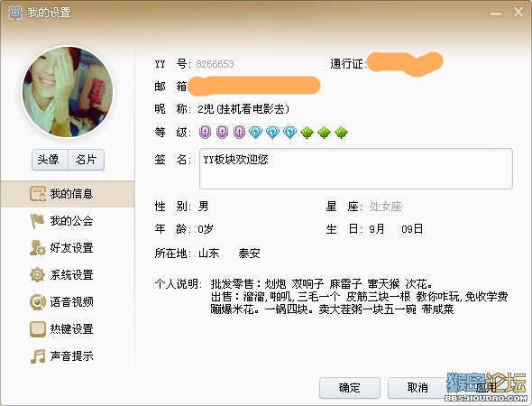
Task: Click the My Info card icon
Action: (x=37, y=194)
